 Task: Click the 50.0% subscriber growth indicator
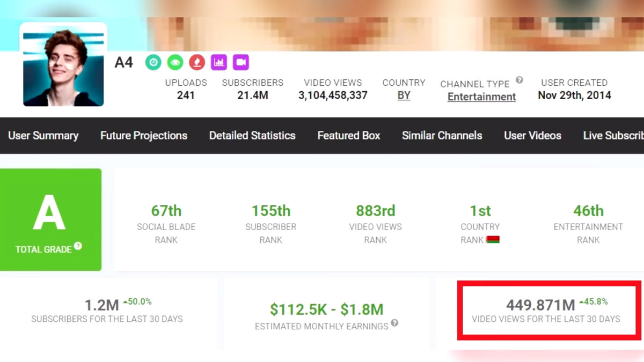pyautogui.click(x=137, y=302)
